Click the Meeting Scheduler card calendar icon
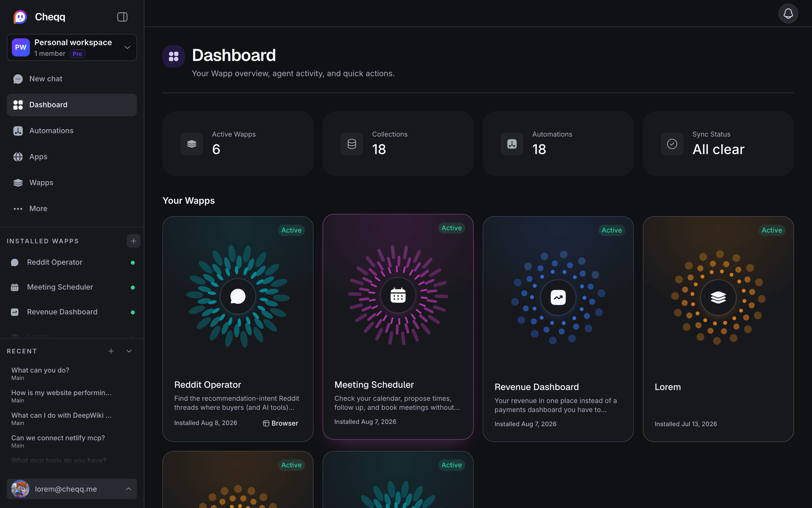Viewport: 812px width, 508px height. pyautogui.click(x=398, y=295)
